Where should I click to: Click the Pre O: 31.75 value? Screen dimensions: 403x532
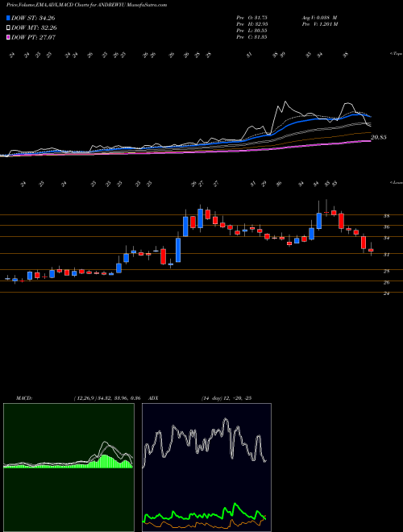(x=251, y=18)
